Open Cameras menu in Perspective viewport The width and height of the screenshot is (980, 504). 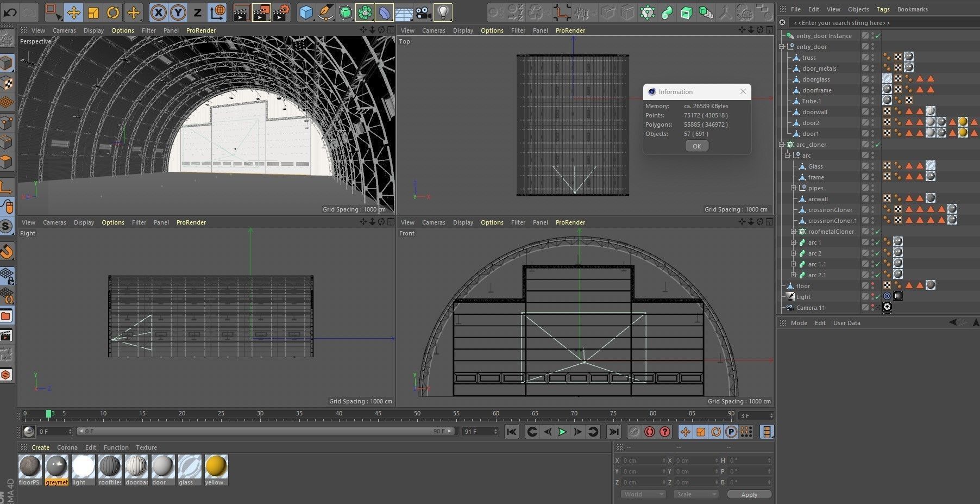coord(64,30)
